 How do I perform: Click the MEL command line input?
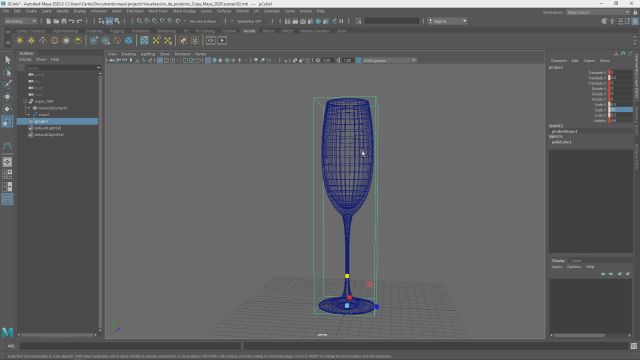coord(131,346)
